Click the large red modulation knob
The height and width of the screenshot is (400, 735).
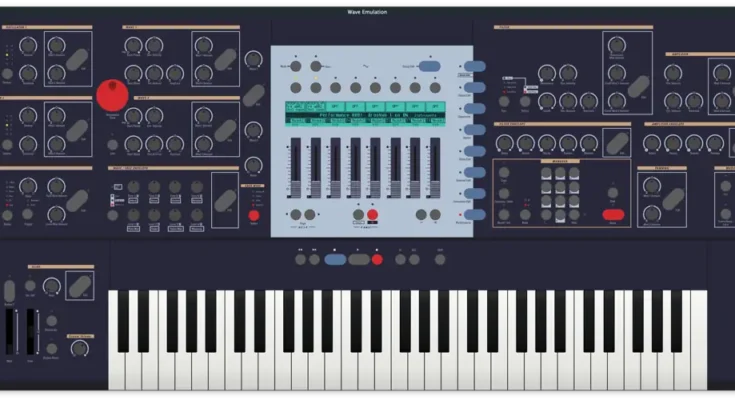click(112, 95)
